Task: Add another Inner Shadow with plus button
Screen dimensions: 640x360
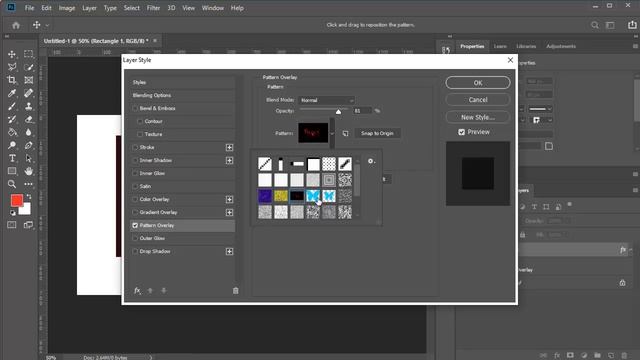Action: pyautogui.click(x=229, y=160)
